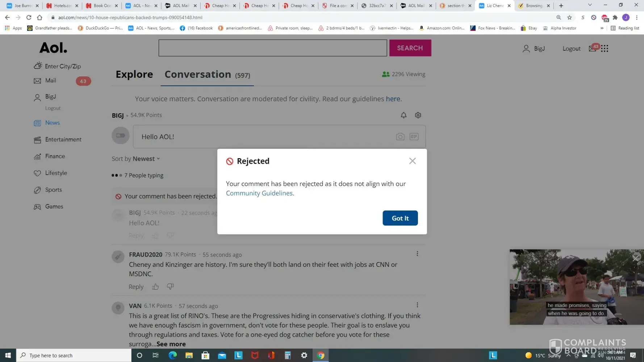Click the Got It button
This screenshot has height=362, width=644.
(x=400, y=218)
